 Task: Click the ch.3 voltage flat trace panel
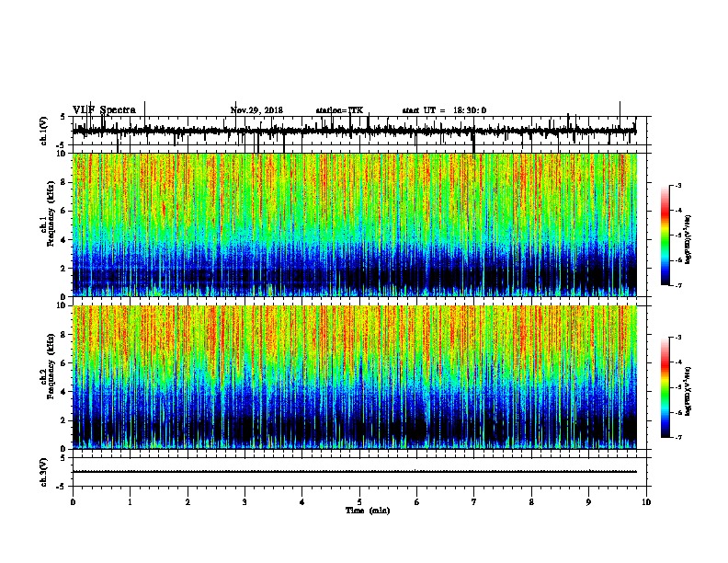361,472
